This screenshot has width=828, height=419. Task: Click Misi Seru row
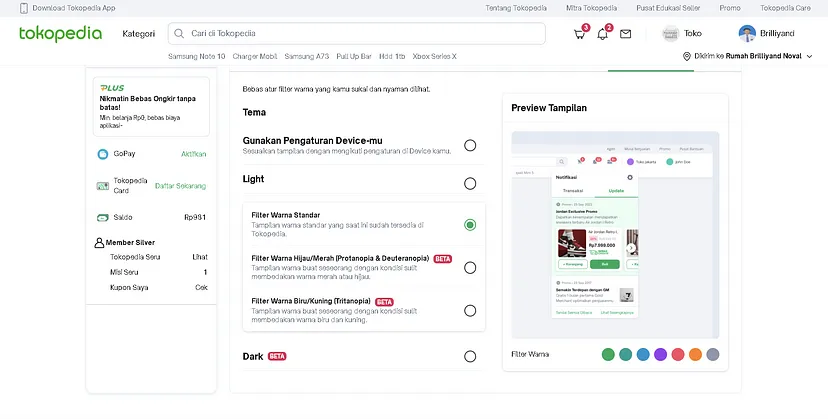(x=158, y=273)
